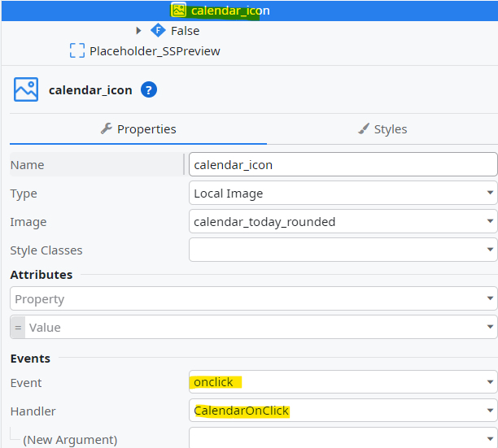Open help via the blue question mark icon

point(149,89)
